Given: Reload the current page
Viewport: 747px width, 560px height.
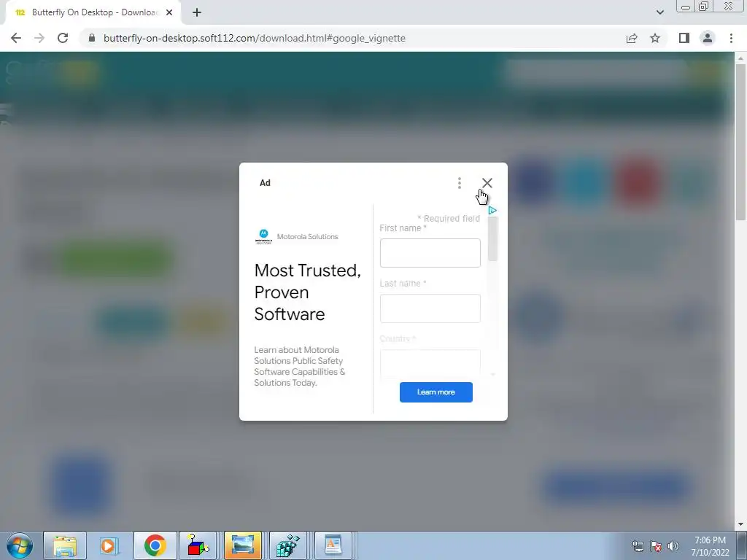Looking at the screenshot, I should (x=63, y=38).
